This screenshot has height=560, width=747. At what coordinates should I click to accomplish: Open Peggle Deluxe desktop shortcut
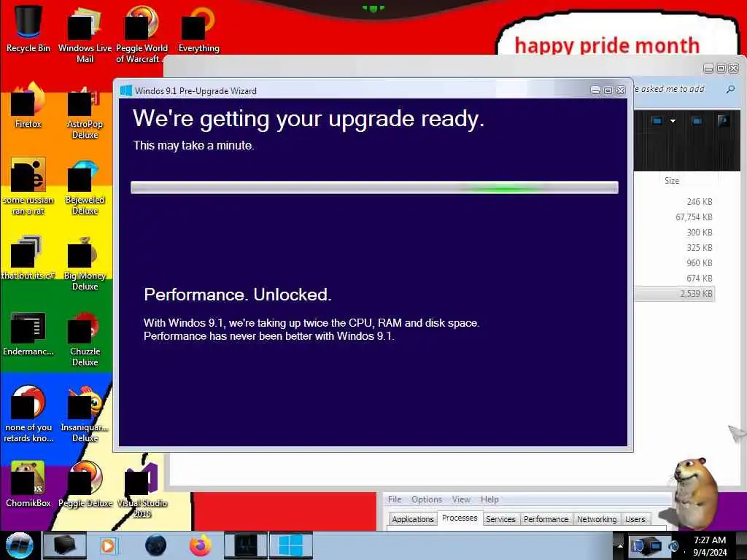[x=85, y=483]
